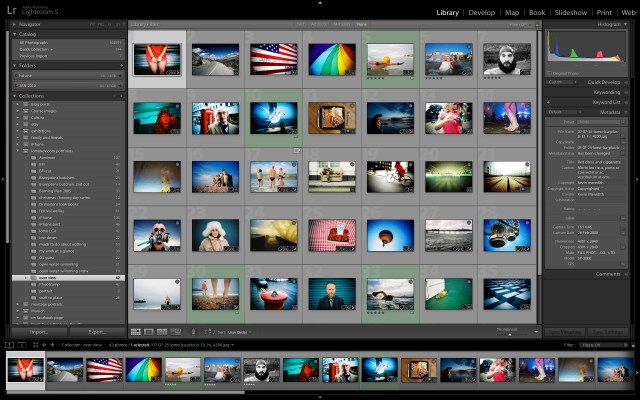
Task: Choose None in Library Filter bar
Action: click(361, 24)
